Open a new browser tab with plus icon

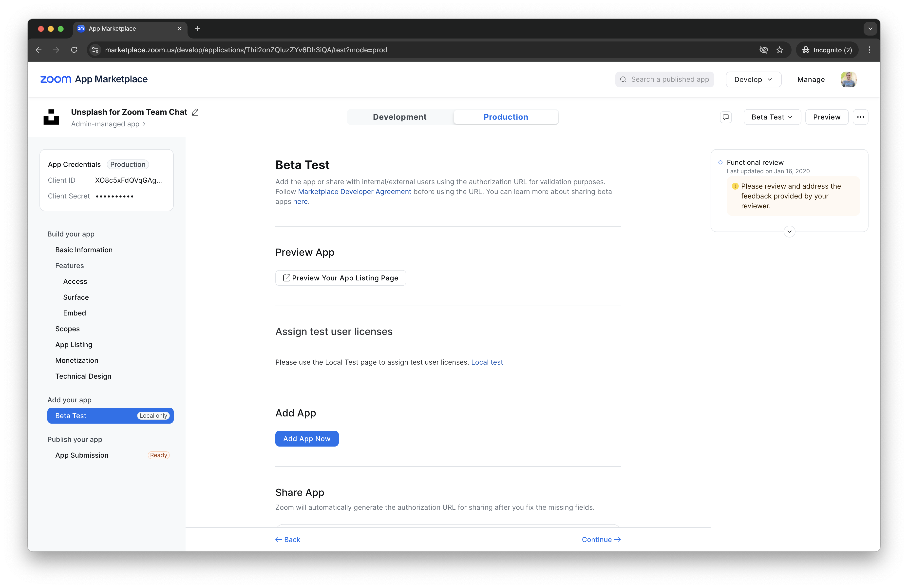[197, 29]
